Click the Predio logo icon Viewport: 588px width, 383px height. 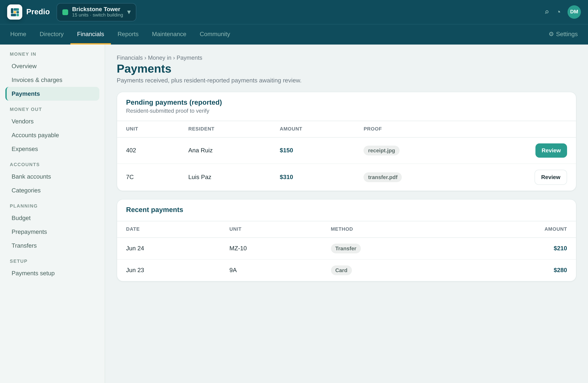pos(14,12)
